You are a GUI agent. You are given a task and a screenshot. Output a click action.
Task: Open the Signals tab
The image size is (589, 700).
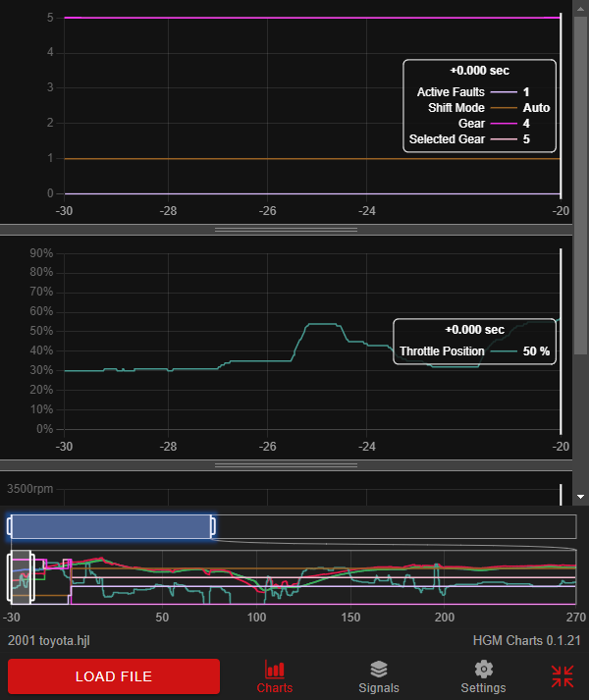[x=379, y=677]
